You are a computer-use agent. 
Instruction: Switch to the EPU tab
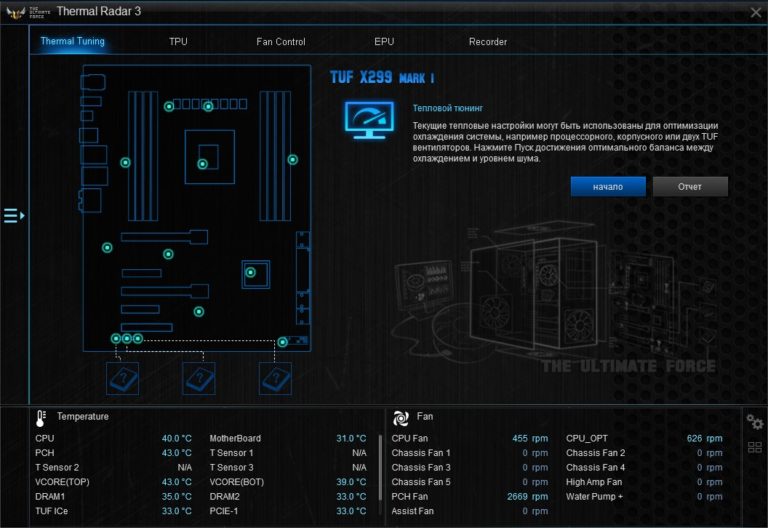coord(384,42)
